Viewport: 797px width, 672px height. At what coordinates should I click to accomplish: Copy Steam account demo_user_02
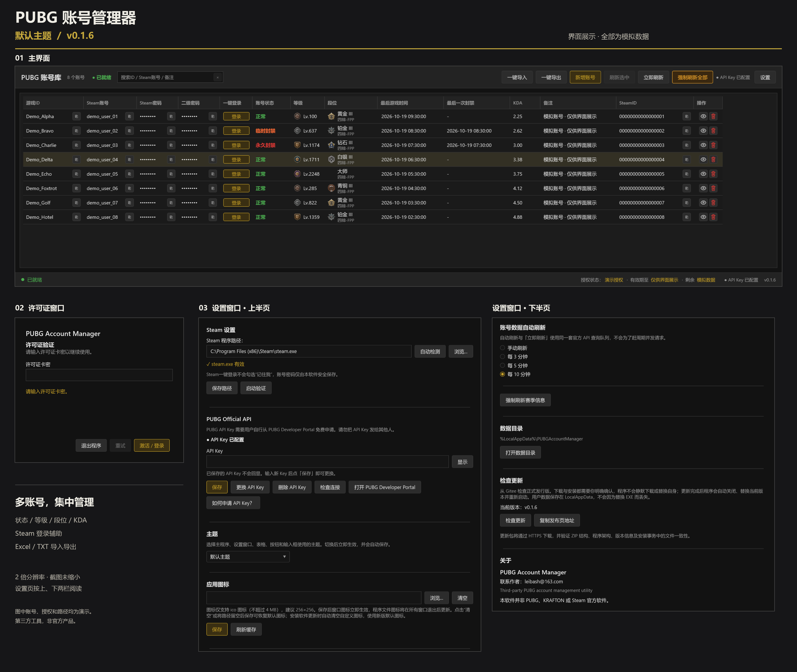130,131
